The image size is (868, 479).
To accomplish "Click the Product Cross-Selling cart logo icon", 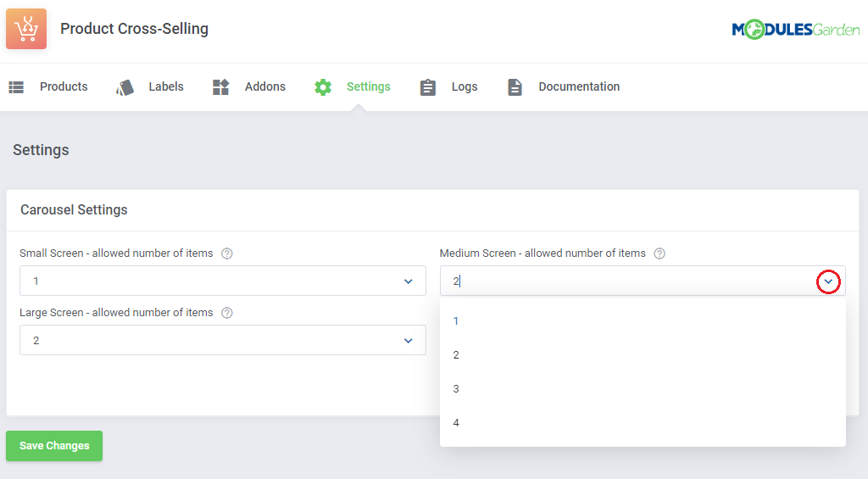I will pyautogui.click(x=26, y=29).
